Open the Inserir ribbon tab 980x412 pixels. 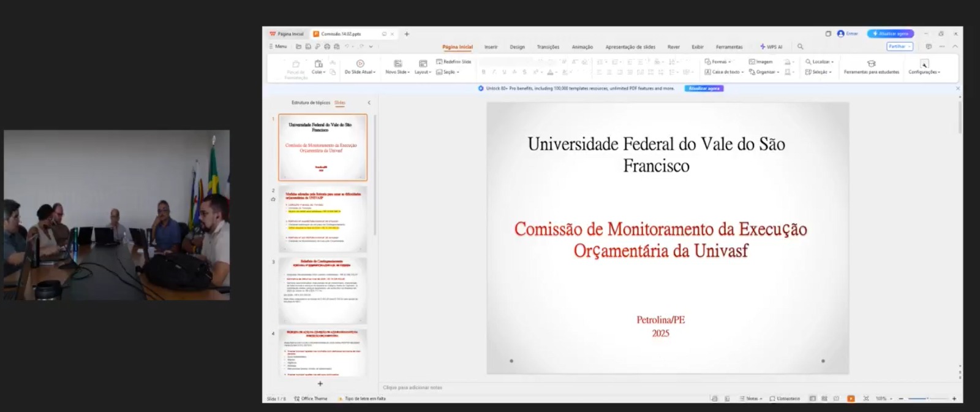(x=491, y=47)
